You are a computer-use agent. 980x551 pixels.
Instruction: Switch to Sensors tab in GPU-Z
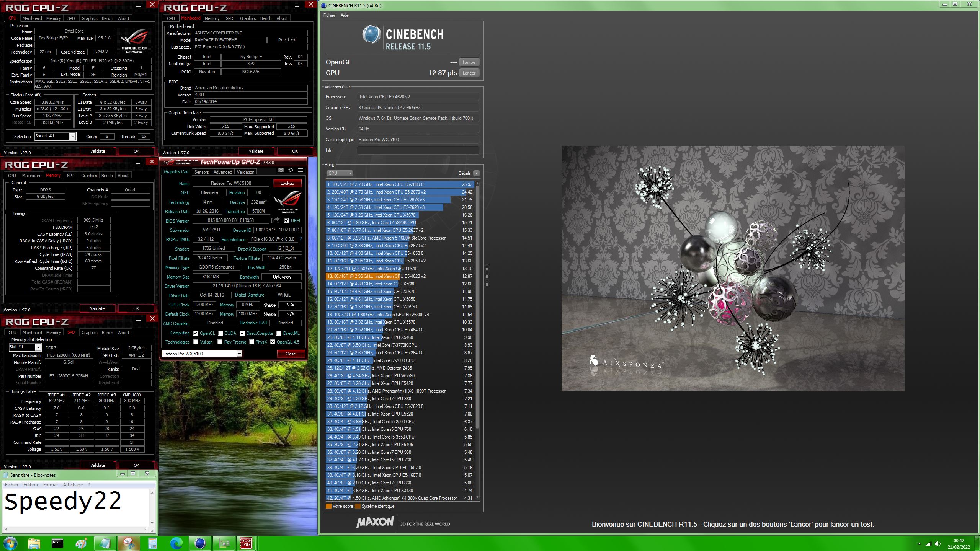pyautogui.click(x=201, y=172)
